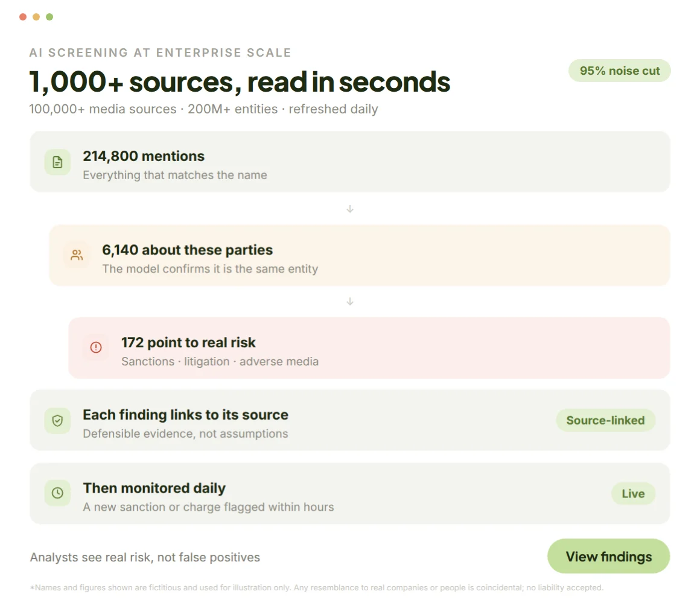The width and height of the screenshot is (700, 603).
Task: Click the people icon beside 6,140 about these parties
Action: [x=77, y=255]
